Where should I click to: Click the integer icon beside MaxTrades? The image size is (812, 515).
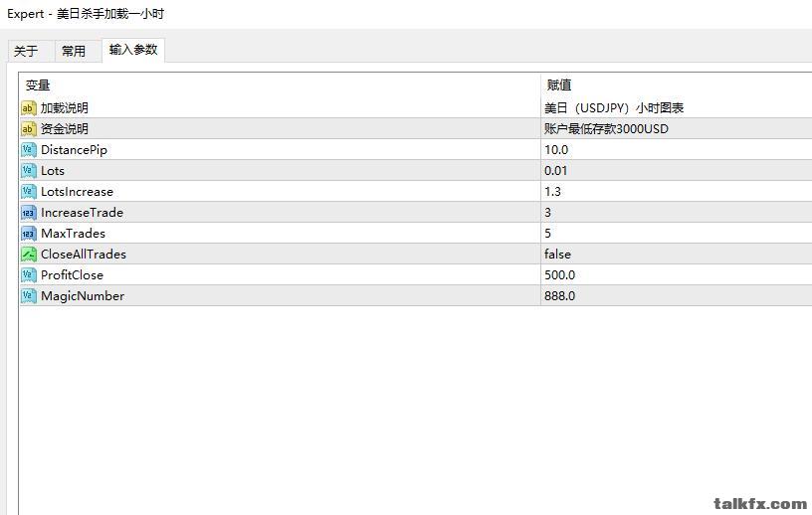[x=29, y=233]
